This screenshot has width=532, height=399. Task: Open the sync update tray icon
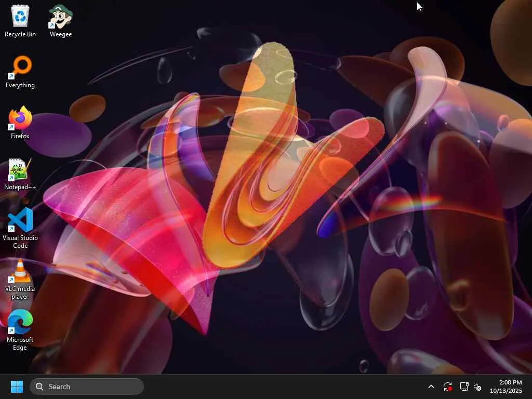pos(447,387)
